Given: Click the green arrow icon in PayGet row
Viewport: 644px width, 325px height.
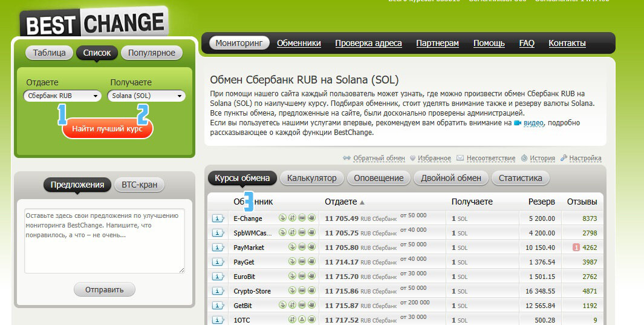Looking at the screenshot, I should (292, 261).
